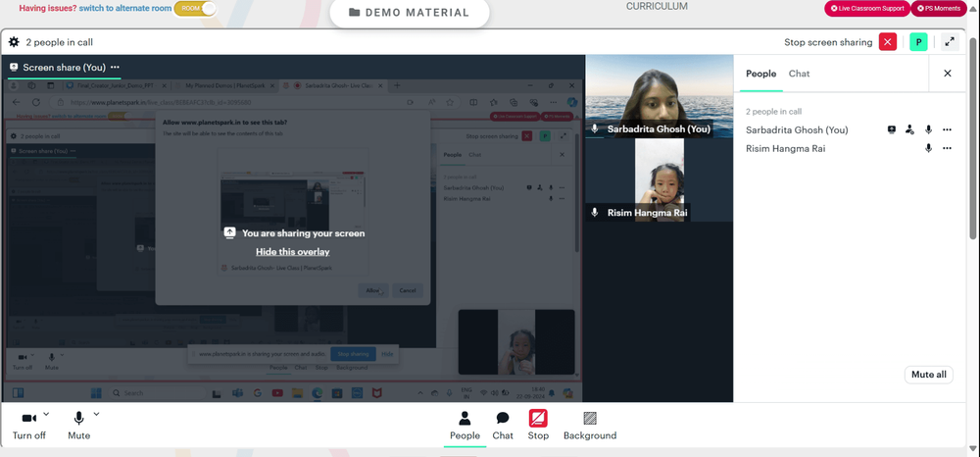
Task: Open the Background effects option
Action: (x=590, y=426)
